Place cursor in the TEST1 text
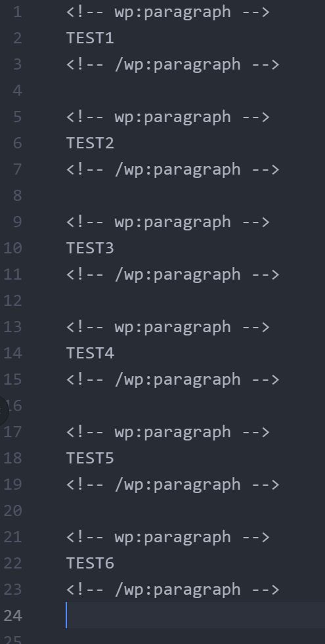Image resolution: width=325 pixels, height=644 pixels. pyautogui.click(x=90, y=38)
